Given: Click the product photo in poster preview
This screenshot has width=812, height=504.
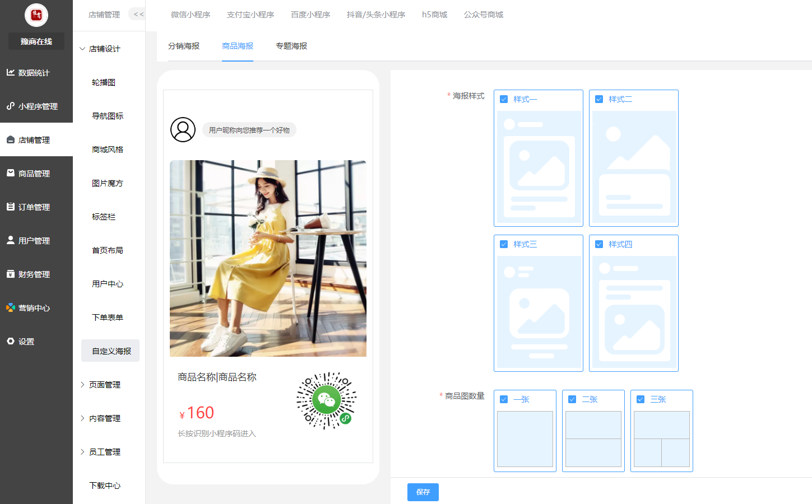Looking at the screenshot, I should click(x=268, y=258).
